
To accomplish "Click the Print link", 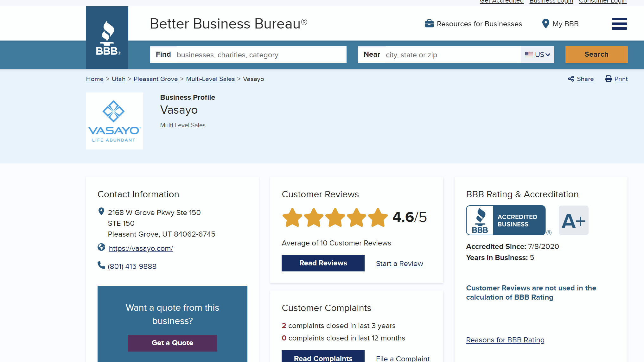I will pyautogui.click(x=621, y=79).
